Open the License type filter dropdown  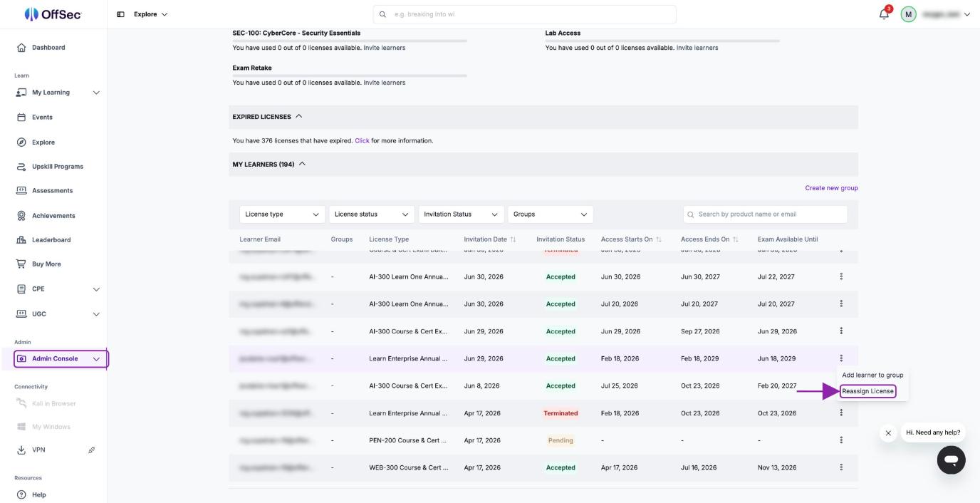[x=282, y=214]
